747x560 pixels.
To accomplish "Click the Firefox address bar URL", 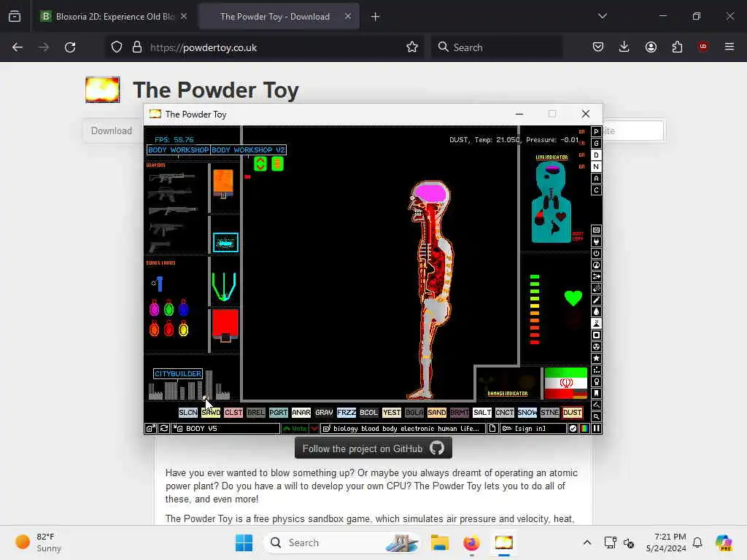I will coord(203,47).
